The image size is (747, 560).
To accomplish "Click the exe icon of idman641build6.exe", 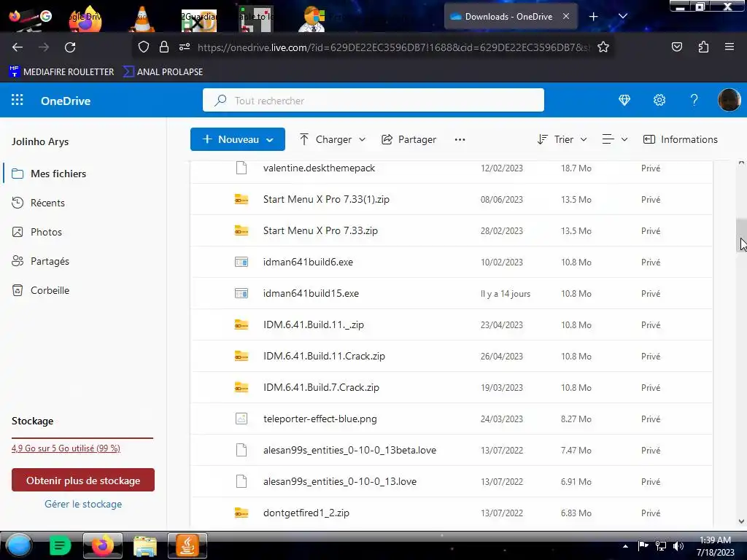I will [241, 262].
